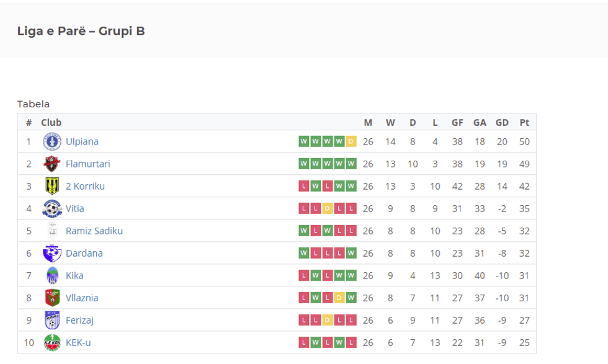The width and height of the screenshot is (608, 364).
Task: Click the yellow D badge in Ulpiana's row
Action: click(351, 141)
